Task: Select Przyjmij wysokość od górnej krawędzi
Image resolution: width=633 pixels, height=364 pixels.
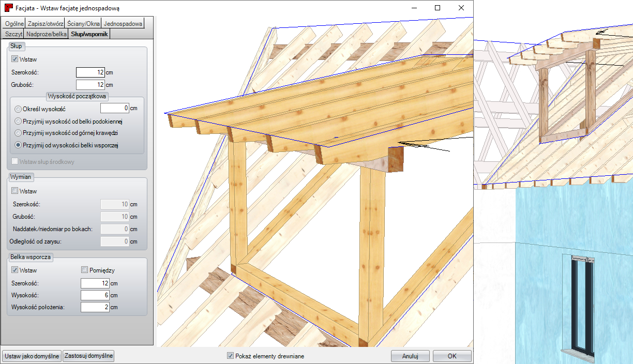Action: tap(19, 133)
